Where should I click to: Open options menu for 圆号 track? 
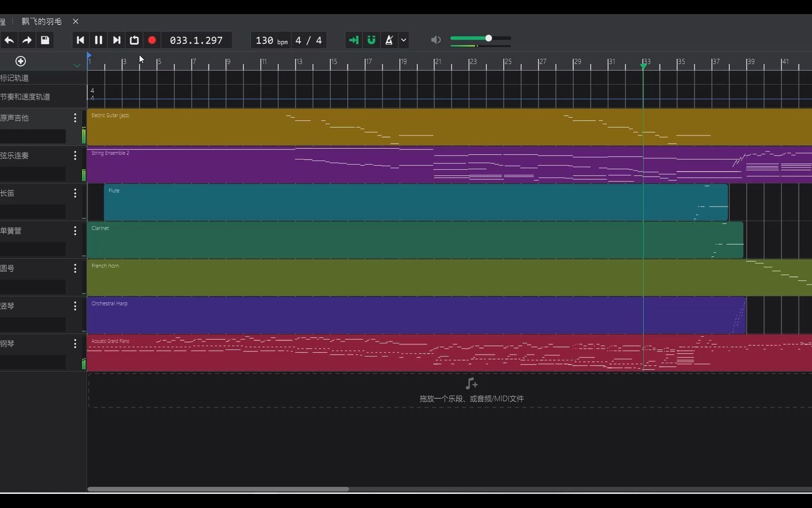pos(75,269)
